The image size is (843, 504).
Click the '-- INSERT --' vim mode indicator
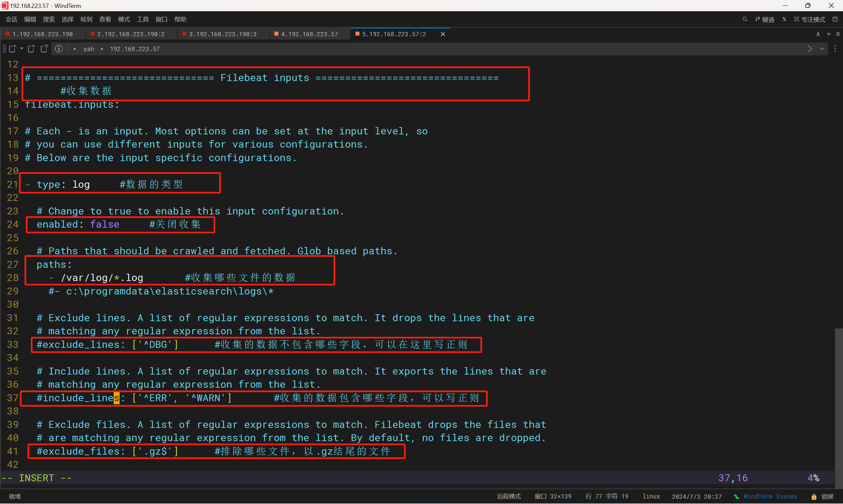37,478
